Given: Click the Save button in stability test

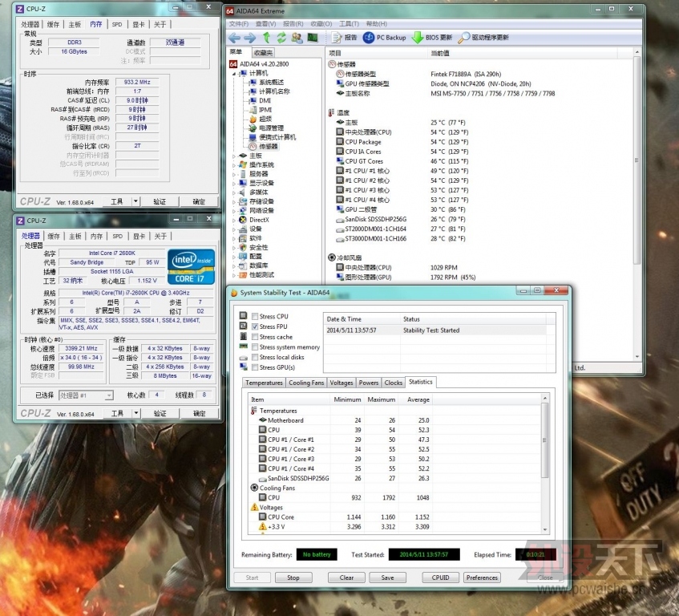Looking at the screenshot, I should tap(387, 577).
